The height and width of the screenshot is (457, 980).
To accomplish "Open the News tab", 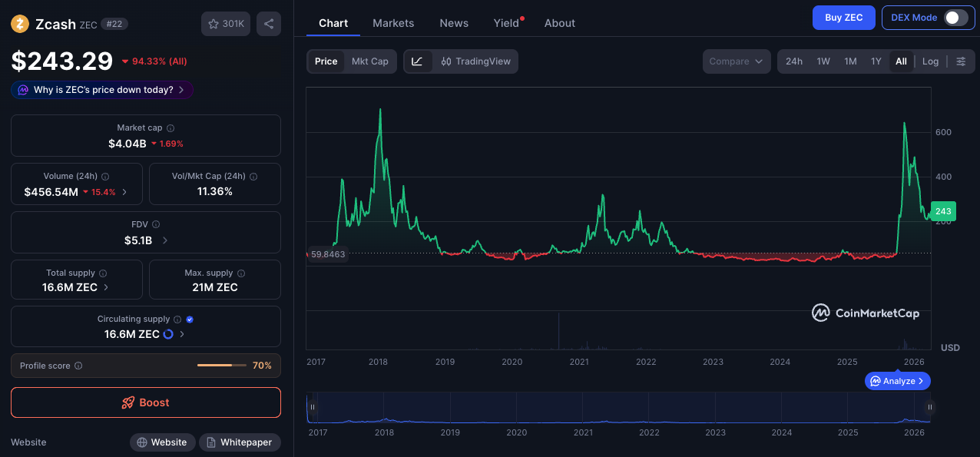I will (x=454, y=23).
